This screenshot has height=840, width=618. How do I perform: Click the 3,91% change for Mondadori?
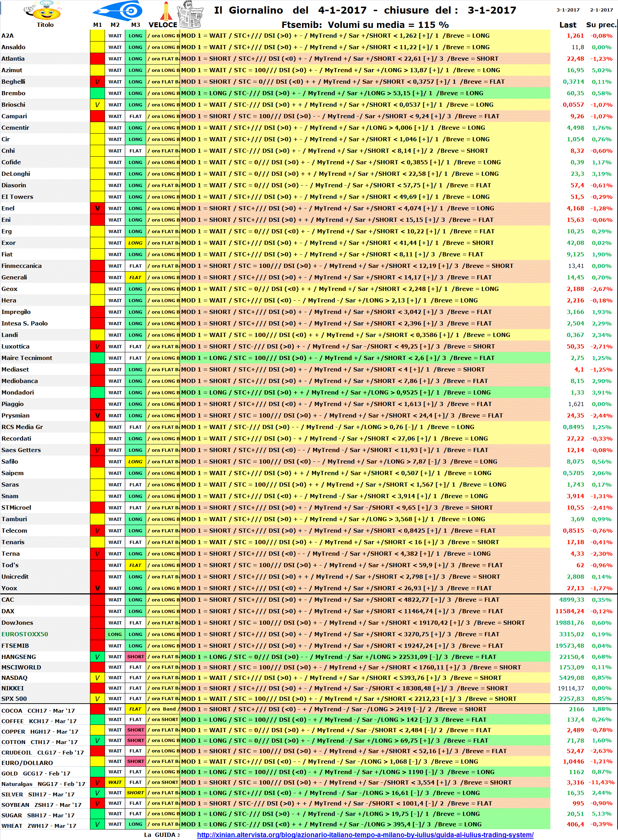(602, 392)
